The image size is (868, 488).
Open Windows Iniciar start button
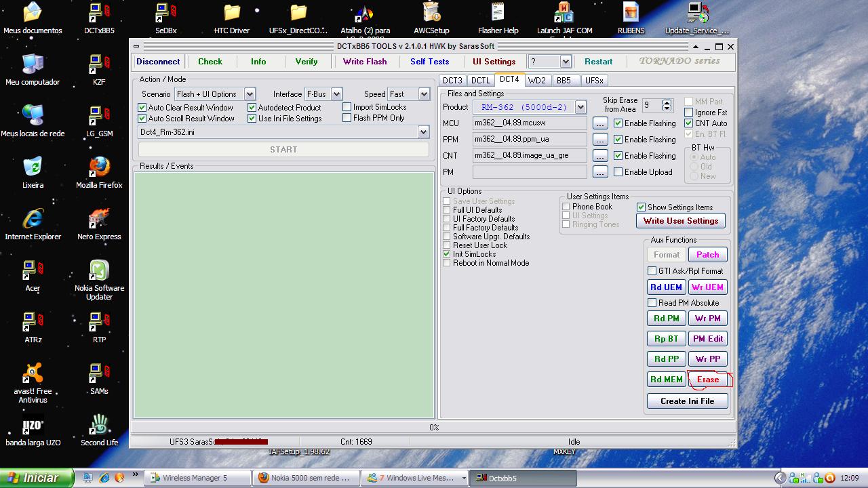(x=37, y=478)
